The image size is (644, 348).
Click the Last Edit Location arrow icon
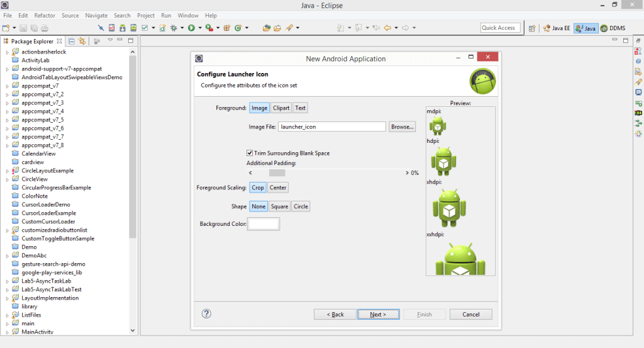click(x=376, y=28)
